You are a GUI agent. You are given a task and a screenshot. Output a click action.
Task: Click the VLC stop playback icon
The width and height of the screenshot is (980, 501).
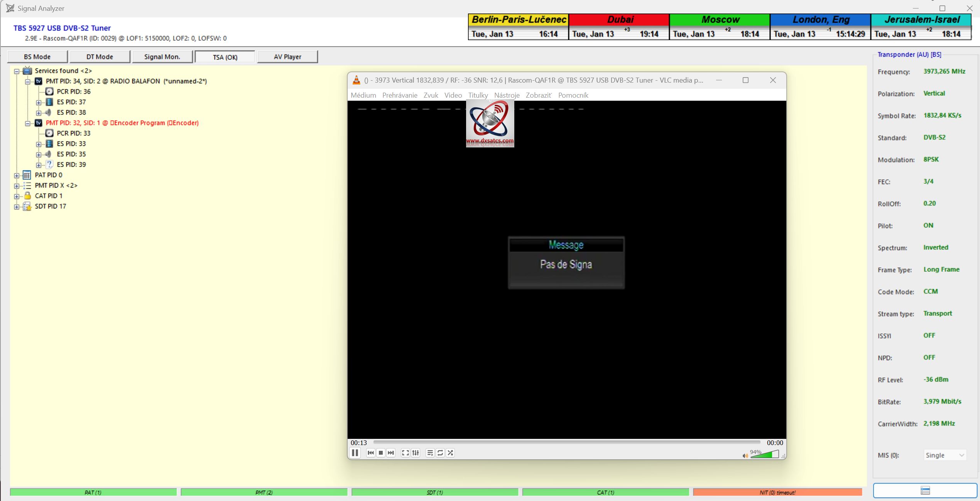pyautogui.click(x=381, y=453)
